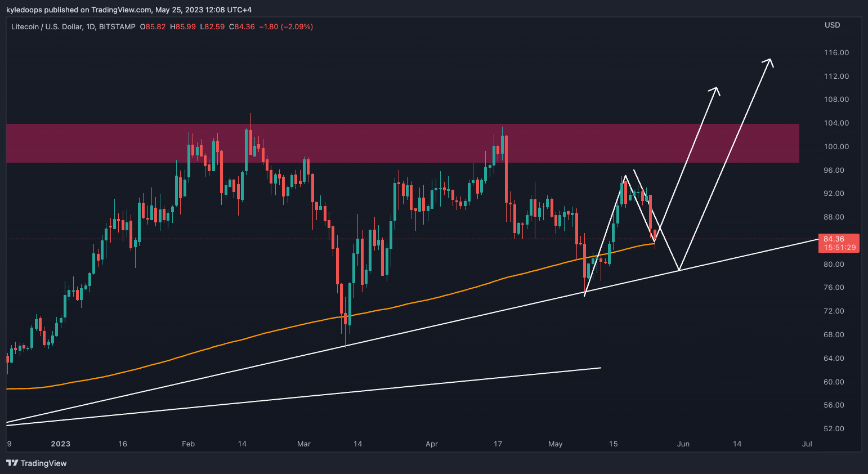Click the Apr label on the time axis
868x474 pixels.
click(432, 444)
